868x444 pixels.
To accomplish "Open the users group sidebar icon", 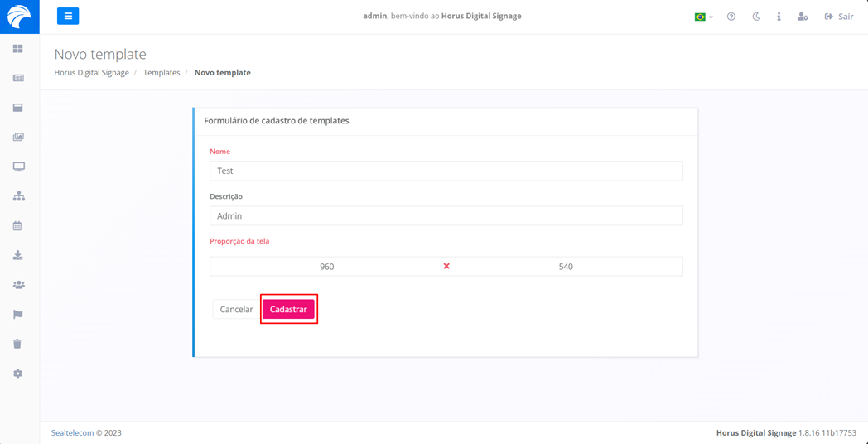I will (18, 285).
